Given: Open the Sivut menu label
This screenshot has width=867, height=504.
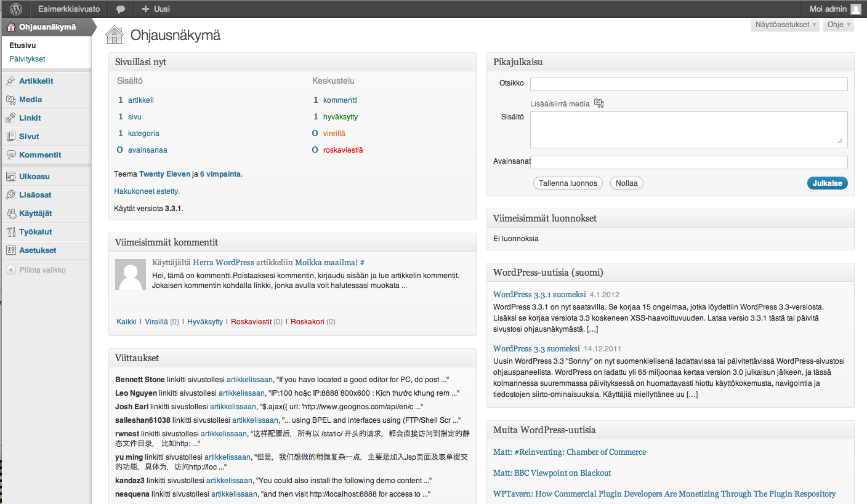Looking at the screenshot, I should [x=29, y=137].
